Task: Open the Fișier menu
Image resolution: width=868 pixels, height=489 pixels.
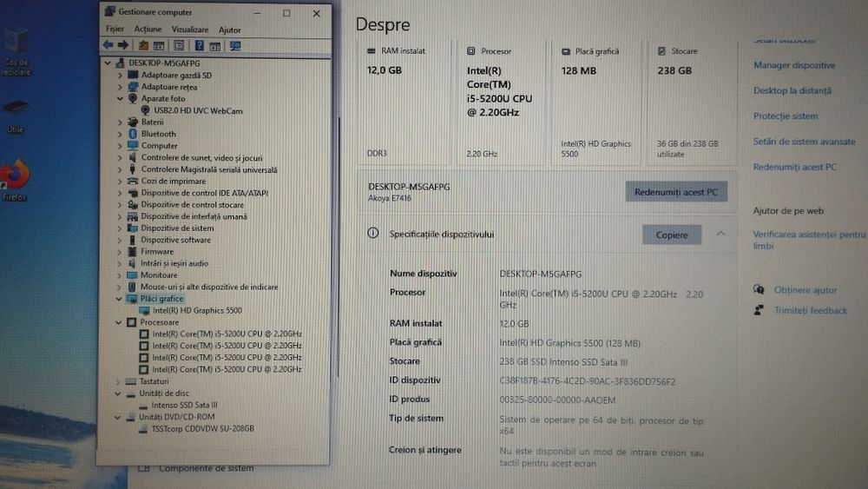Action: tap(115, 29)
